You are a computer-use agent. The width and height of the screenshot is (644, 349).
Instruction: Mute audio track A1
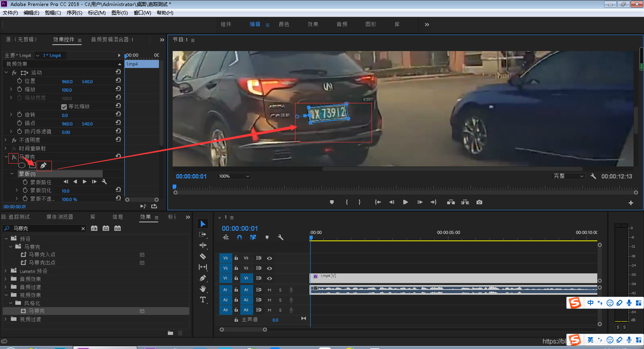tap(269, 290)
